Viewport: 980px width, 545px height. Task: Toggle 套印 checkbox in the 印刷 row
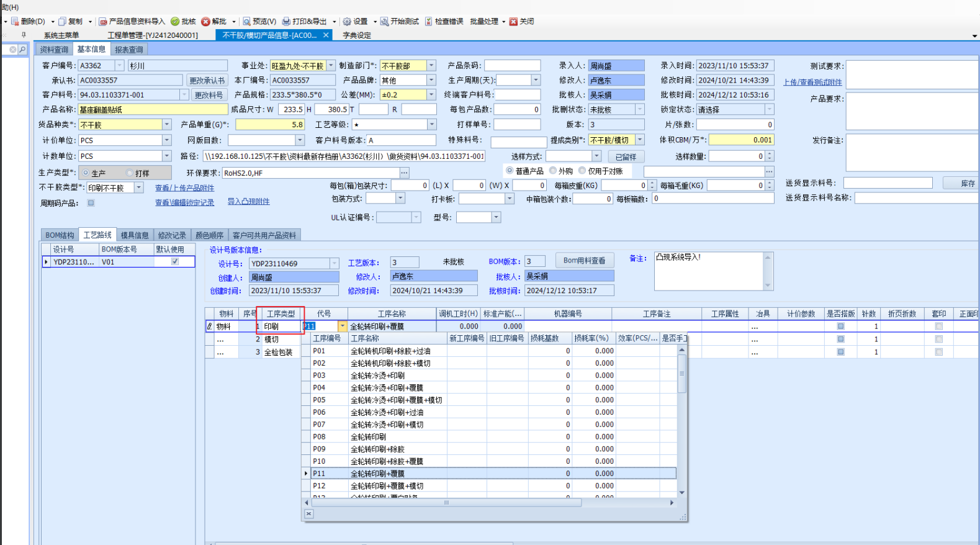[x=938, y=326]
